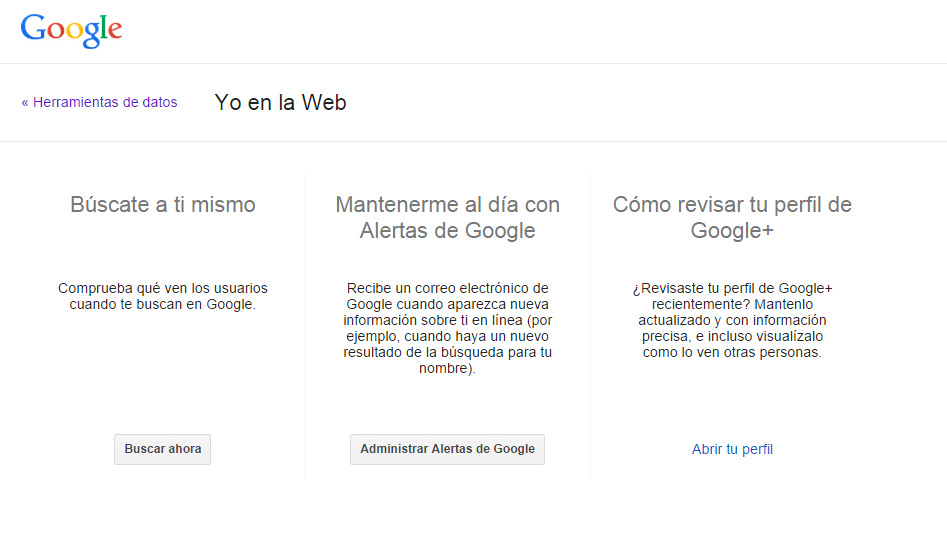The width and height of the screenshot is (947, 544).
Task: Open Administrar Alertas de Google
Action: [448, 449]
